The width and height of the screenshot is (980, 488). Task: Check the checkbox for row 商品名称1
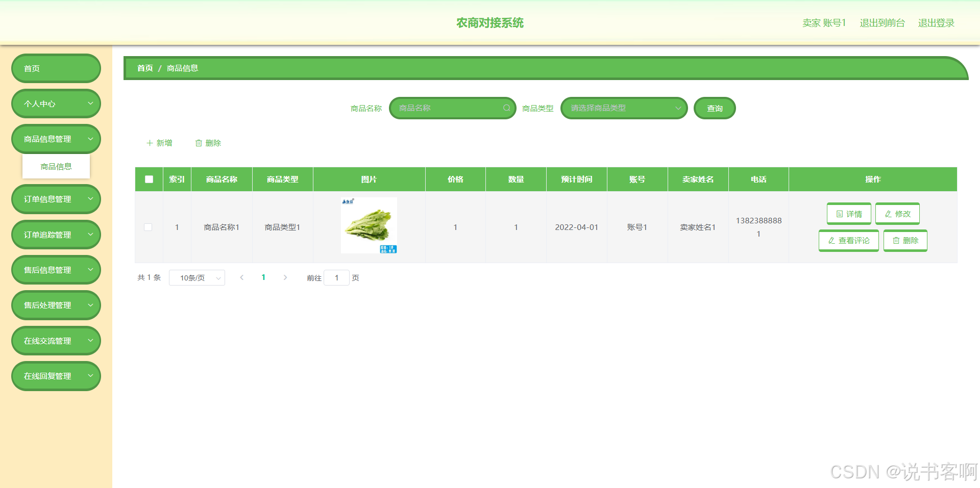click(148, 227)
